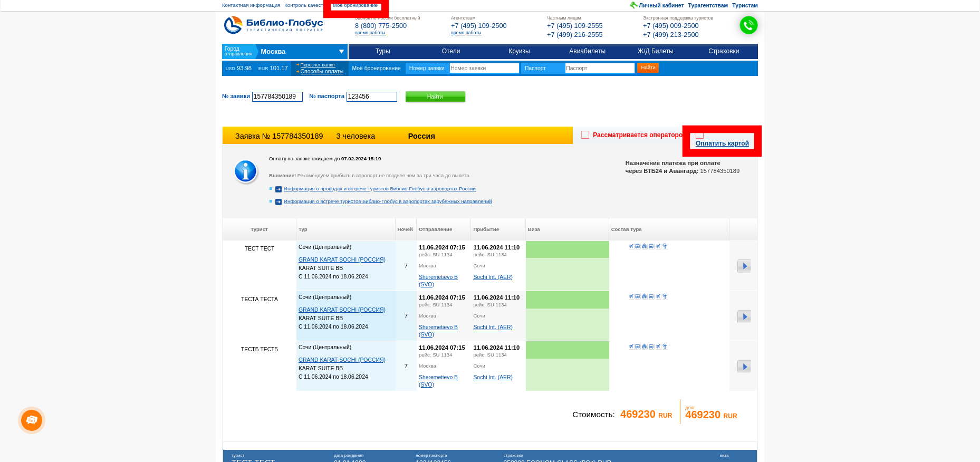Click the № паспорта input field
The width and height of the screenshot is (980, 462).
[371, 97]
